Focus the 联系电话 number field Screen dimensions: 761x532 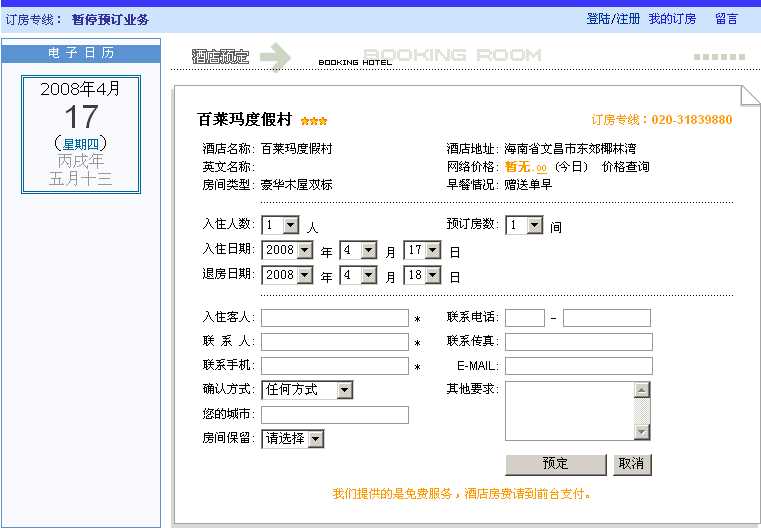[607, 318]
